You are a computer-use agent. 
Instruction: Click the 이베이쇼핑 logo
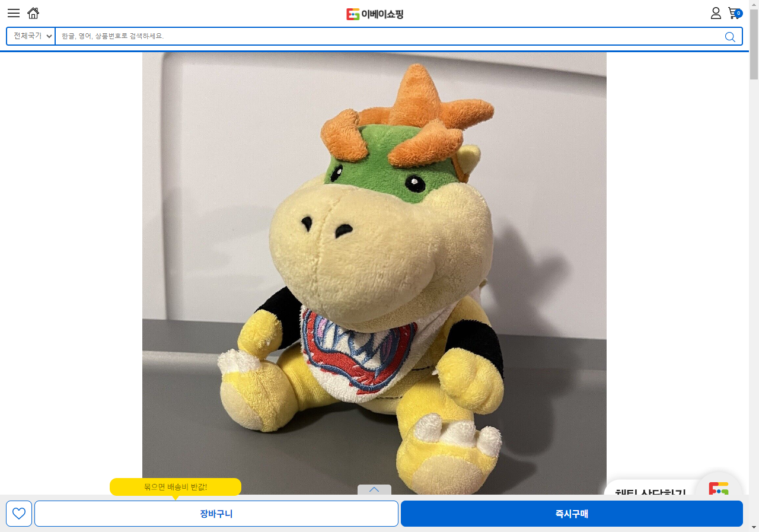(375, 14)
